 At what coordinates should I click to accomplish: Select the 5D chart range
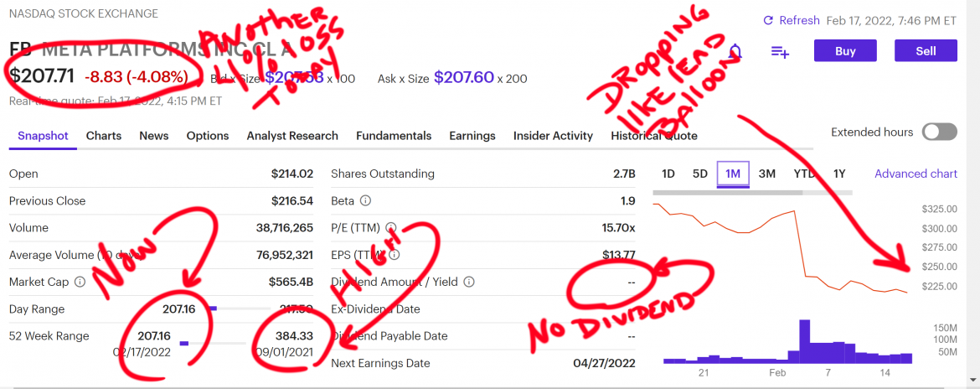(x=700, y=174)
